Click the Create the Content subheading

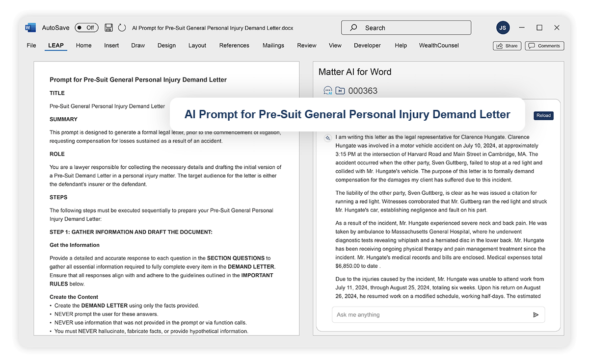(74, 297)
